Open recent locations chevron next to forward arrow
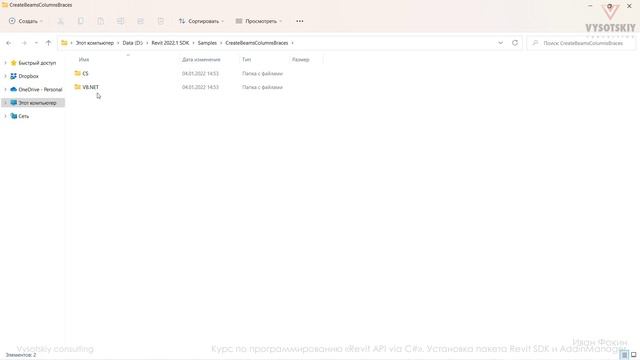640x360 pixels. click(36, 43)
